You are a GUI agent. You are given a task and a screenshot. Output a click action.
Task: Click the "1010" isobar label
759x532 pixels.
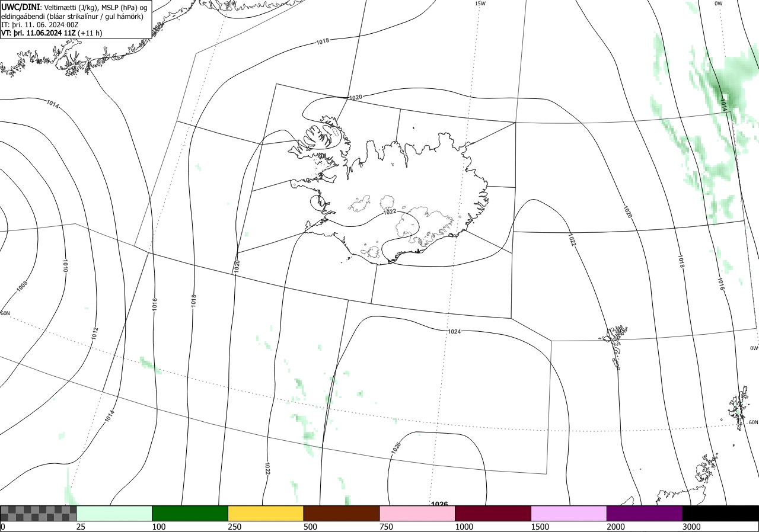[65, 265]
